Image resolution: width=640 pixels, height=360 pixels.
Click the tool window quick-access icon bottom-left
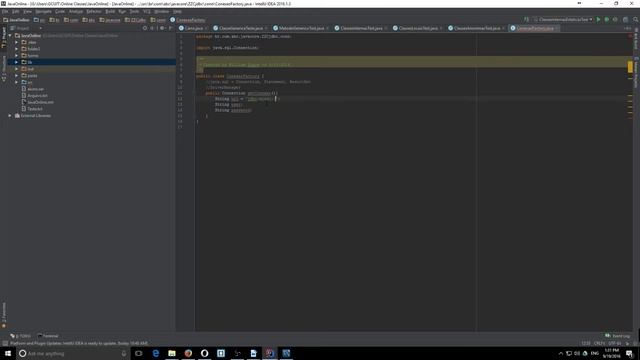click(x=5, y=343)
